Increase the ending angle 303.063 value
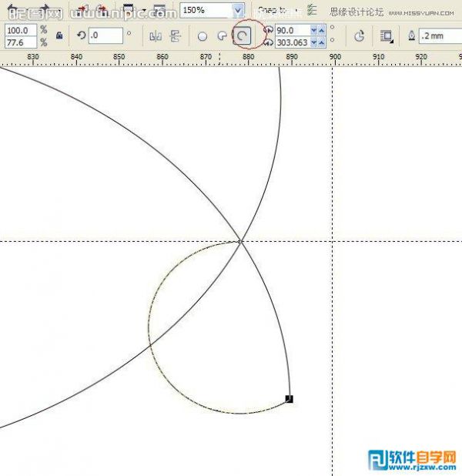The image size is (462, 476). pos(322,42)
